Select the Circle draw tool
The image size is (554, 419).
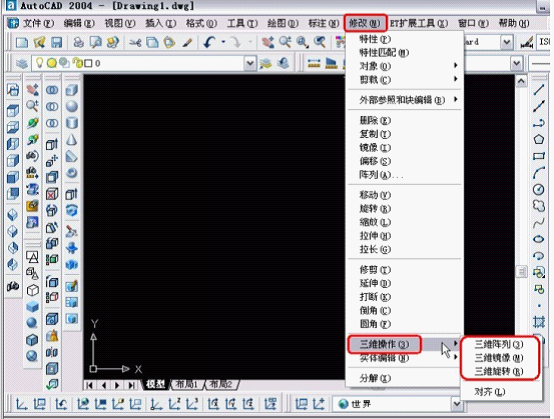click(x=538, y=190)
